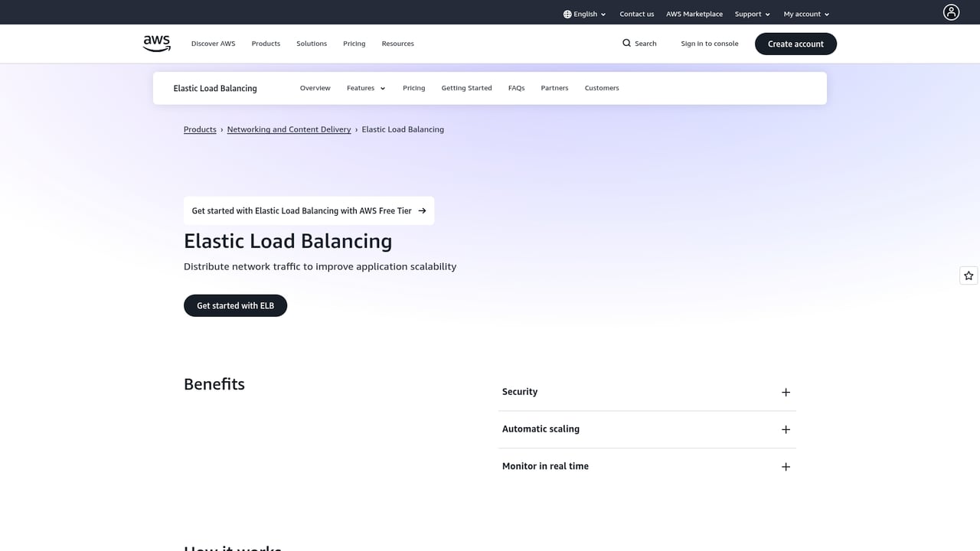Click the arrow on the Free Tier banner

click(421, 210)
